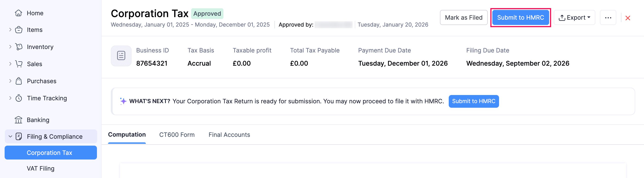Expand the Inventory sidebar section
This screenshot has height=178, width=644.
click(x=10, y=47)
